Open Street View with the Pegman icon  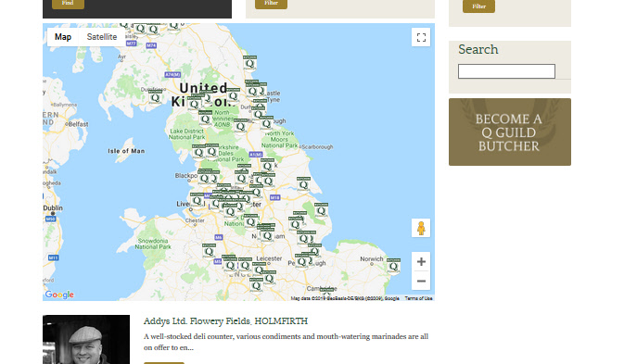coord(421,228)
